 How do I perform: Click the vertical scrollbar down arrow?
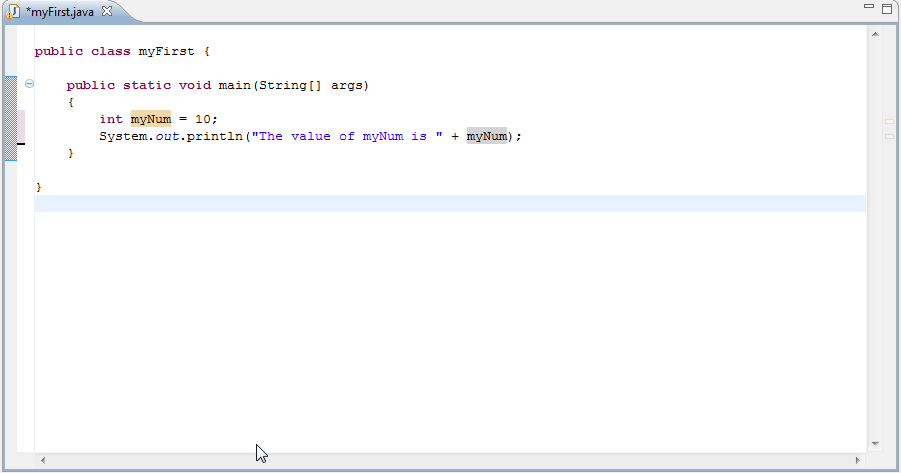tap(875, 443)
